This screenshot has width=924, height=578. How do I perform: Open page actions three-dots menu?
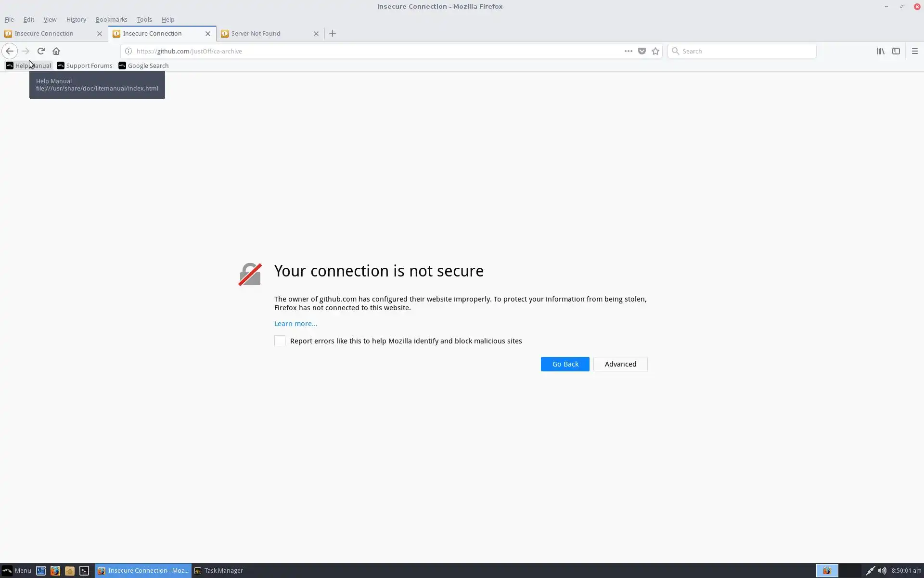628,51
